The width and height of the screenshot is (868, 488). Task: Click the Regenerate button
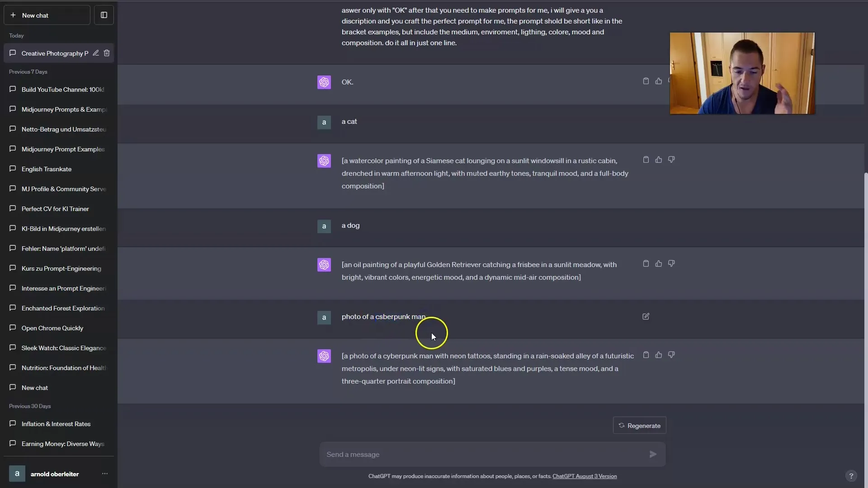tap(640, 426)
